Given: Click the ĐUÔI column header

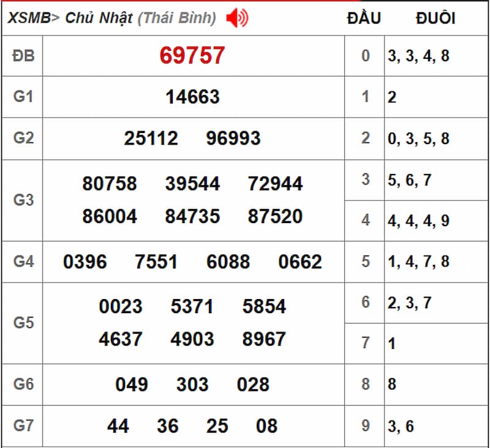Looking at the screenshot, I should [435, 18].
